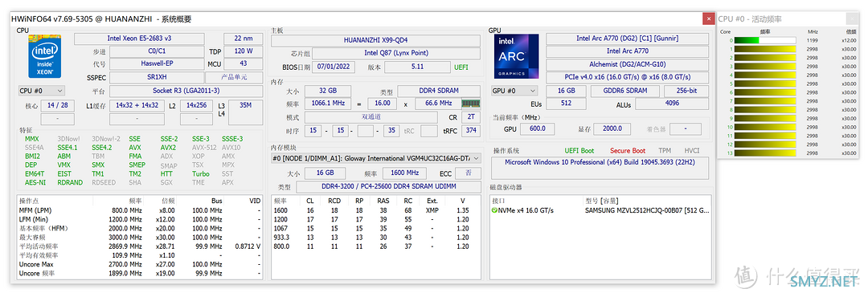The height and width of the screenshot is (297, 868).
Task: Click the 产品单元 field next to SSPEC
Action: [234, 77]
